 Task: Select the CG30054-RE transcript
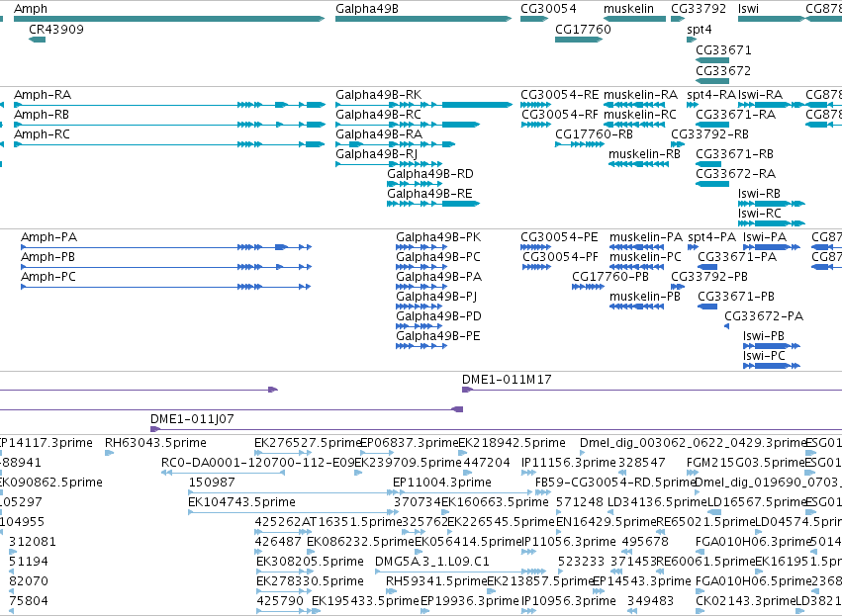point(536,105)
